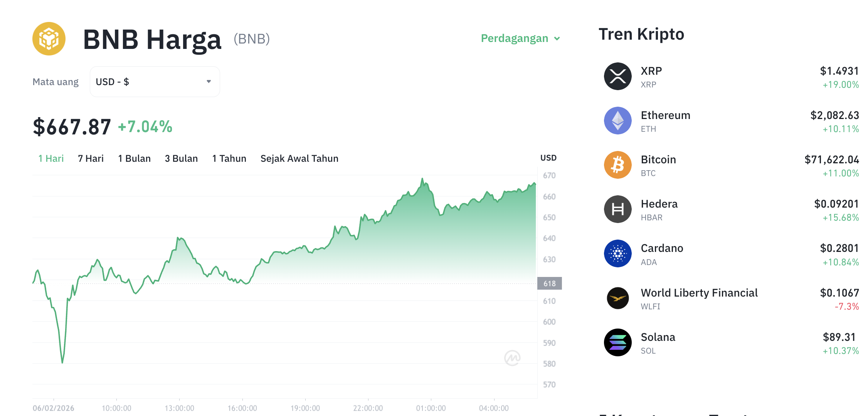Open the USD currency dropdown

154,82
